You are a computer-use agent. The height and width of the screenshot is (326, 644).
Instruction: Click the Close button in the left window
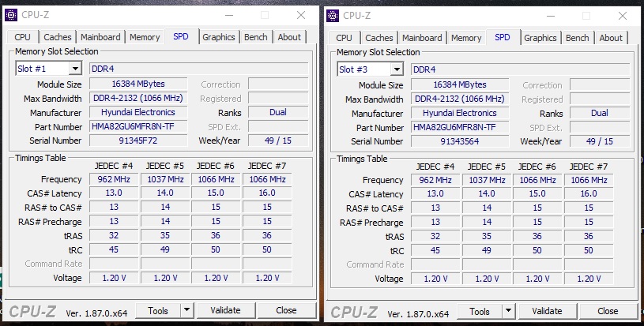pyautogui.click(x=286, y=310)
